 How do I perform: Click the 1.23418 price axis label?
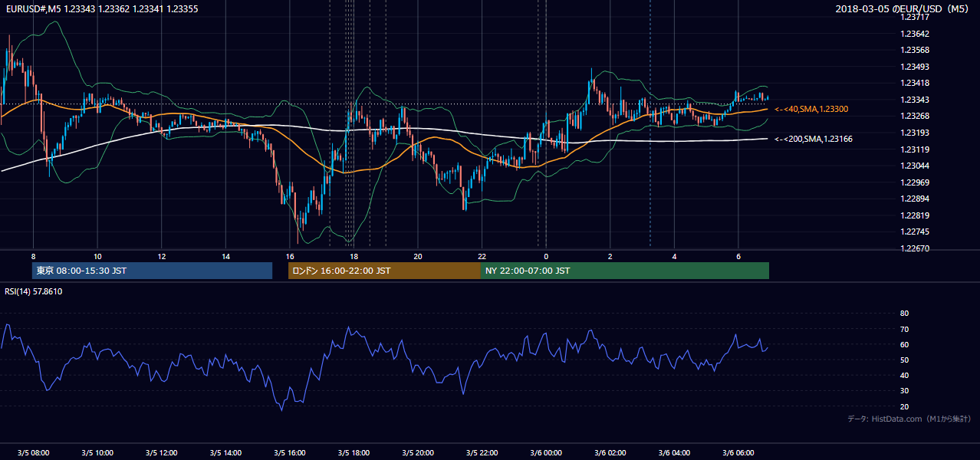(x=915, y=84)
